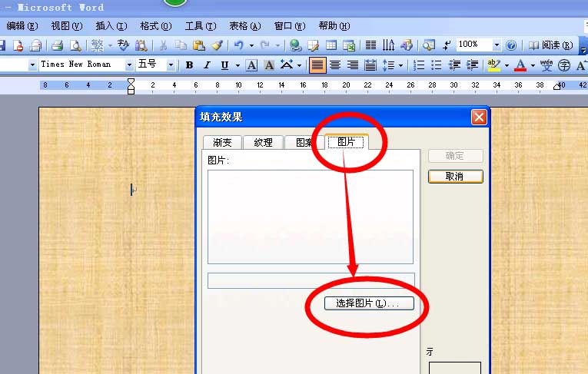Image resolution: width=588 pixels, height=374 pixels.
Task: Open the Document Map icon
Action: tap(429, 45)
